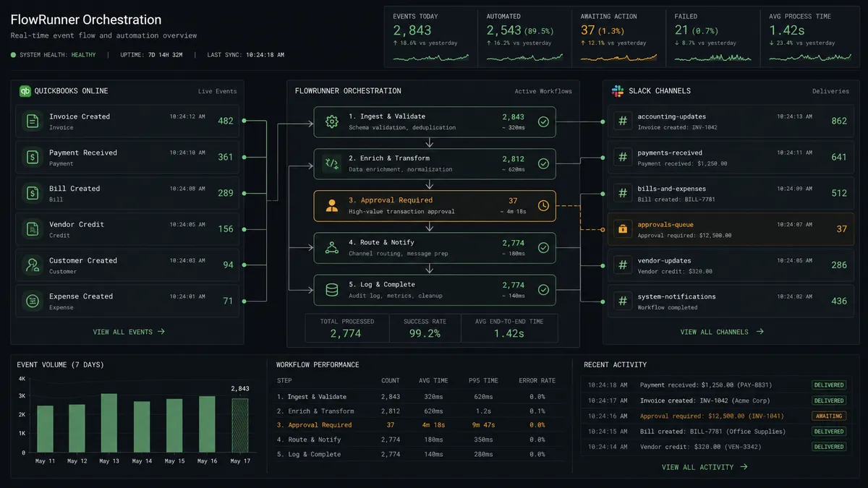Screen dimensions: 868x488
Task: Click the QuickBooks Online logo icon
Action: pos(25,91)
